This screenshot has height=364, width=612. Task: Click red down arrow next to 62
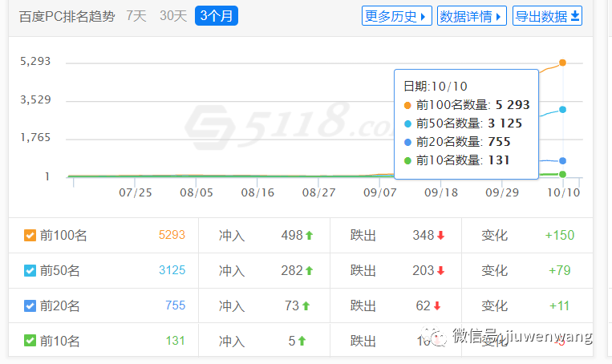(437, 305)
